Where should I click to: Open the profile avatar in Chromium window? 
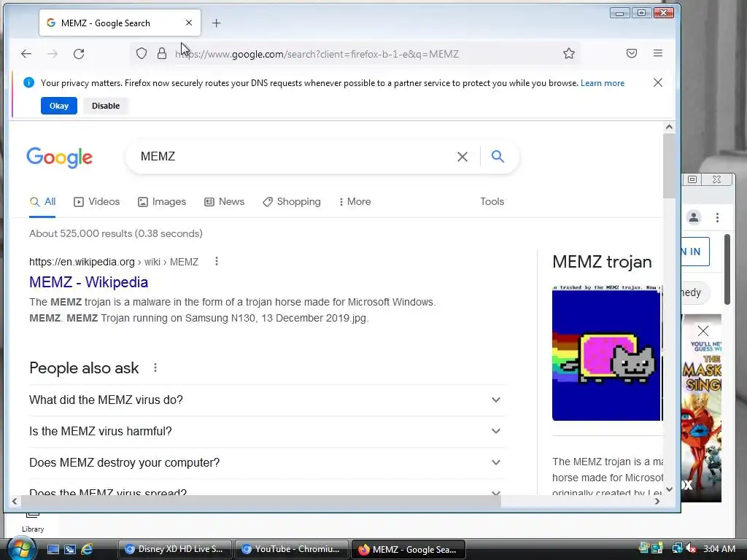point(694,217)
